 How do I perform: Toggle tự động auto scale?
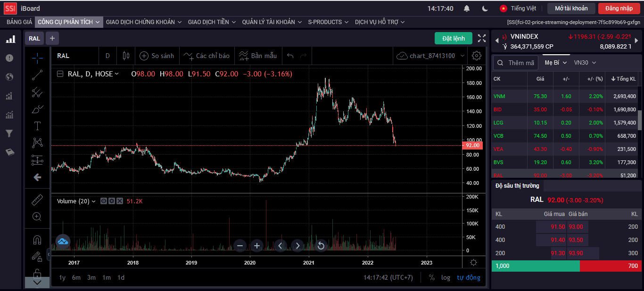click(469, 277)
